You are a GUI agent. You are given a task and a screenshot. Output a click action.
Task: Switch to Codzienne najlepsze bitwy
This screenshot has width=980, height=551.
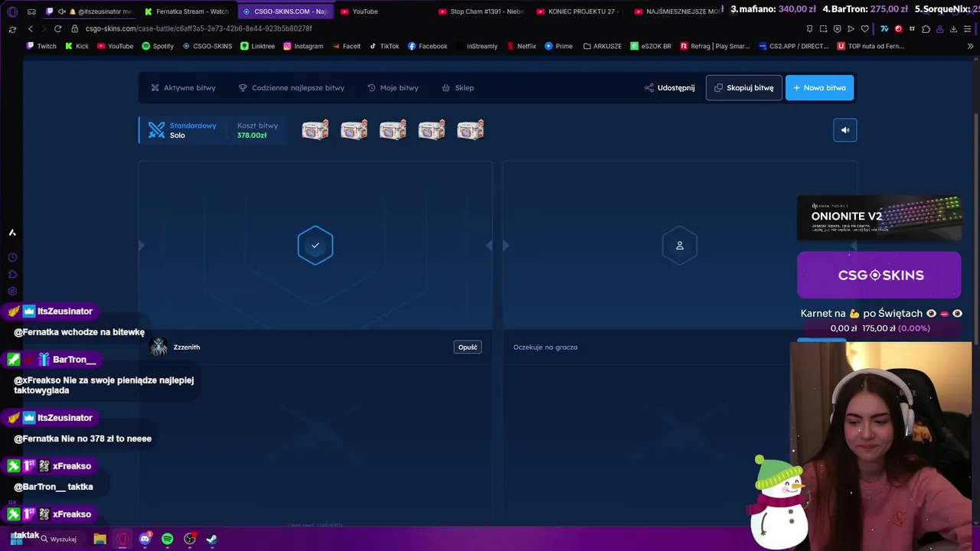pos(291,88)
